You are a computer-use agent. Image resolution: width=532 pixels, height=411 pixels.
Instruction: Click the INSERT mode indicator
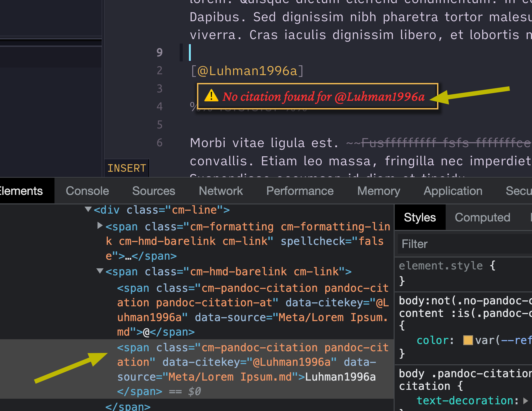[x=127, y=168]
